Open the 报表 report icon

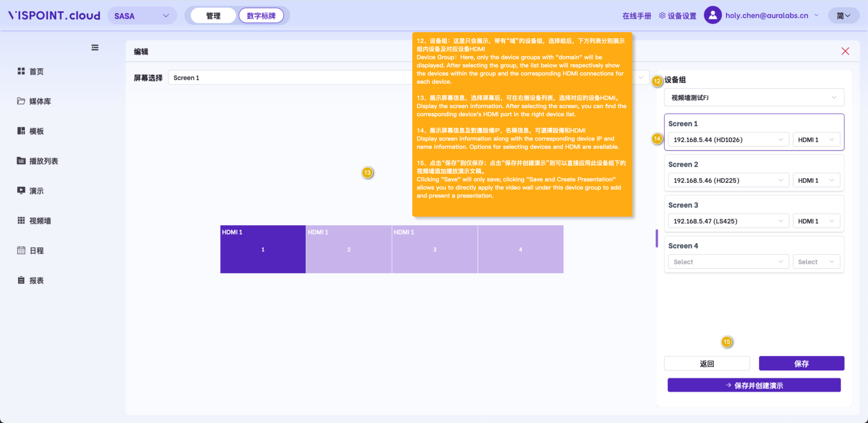click(21, 280)
